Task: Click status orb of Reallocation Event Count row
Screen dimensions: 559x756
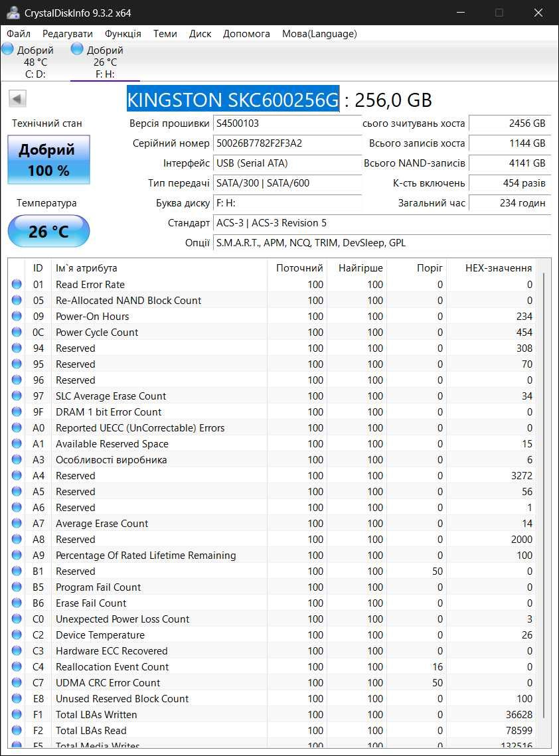Action: [x=17, y=666]
